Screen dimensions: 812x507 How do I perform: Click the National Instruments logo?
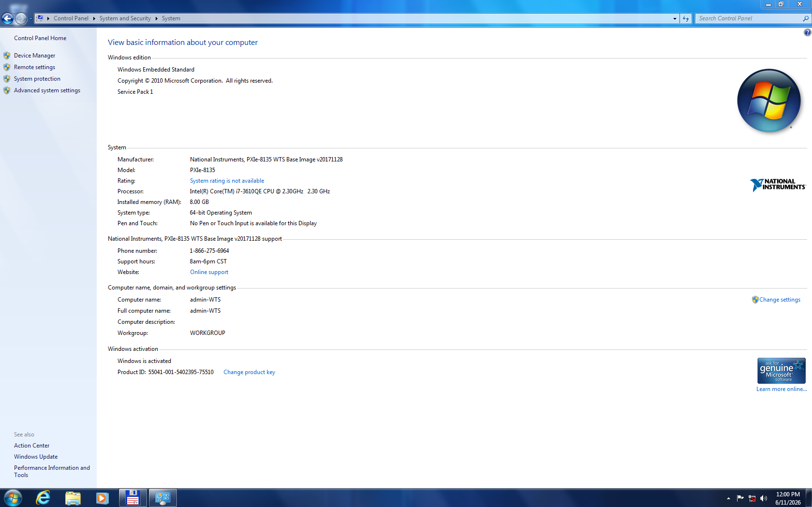coord(778,185)
